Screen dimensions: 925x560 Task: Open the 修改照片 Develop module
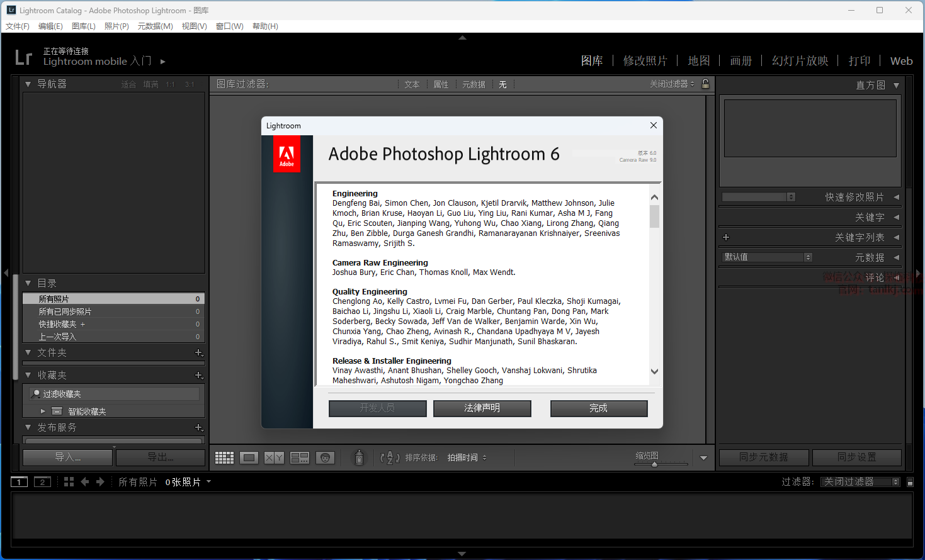(x=645, y=61)
